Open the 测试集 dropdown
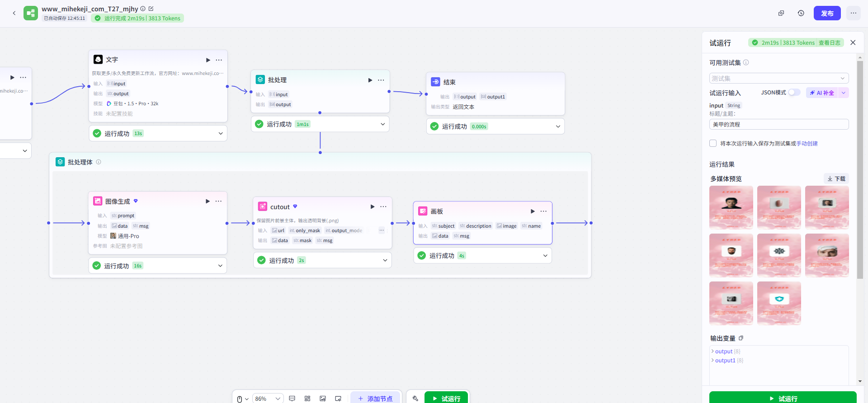This screenshot has height=403, width=868. click(778, 78)
